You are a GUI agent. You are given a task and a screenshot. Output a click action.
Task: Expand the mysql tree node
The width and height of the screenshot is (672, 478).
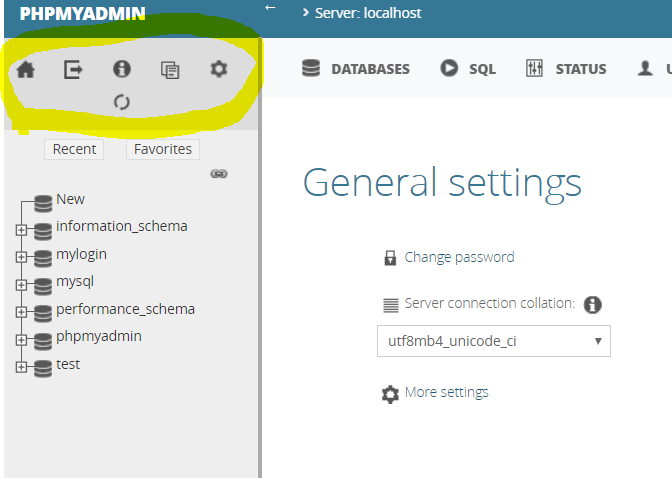[21, 285]
